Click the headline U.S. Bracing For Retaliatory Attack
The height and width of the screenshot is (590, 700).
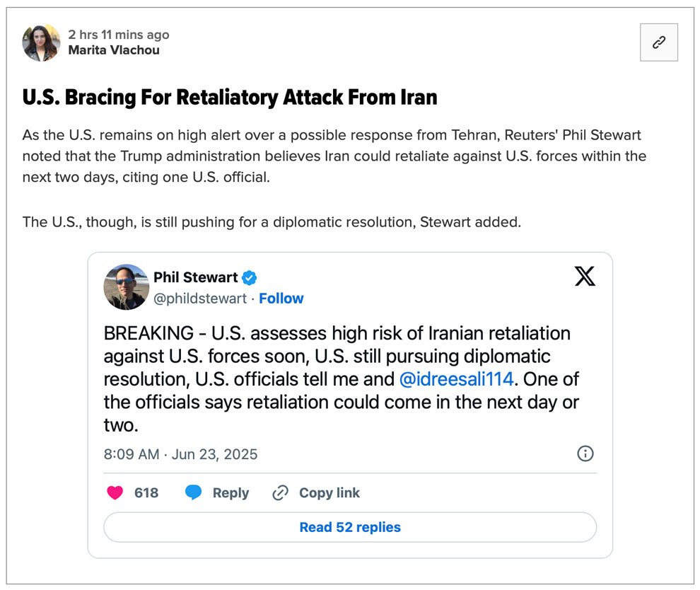[x=230, y=98]
